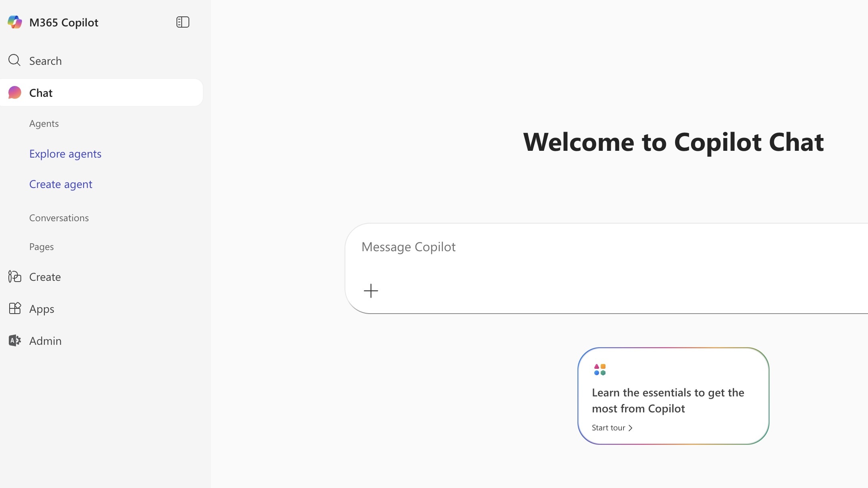
Task: Open Explore agents link
Action: coord(65,154)
